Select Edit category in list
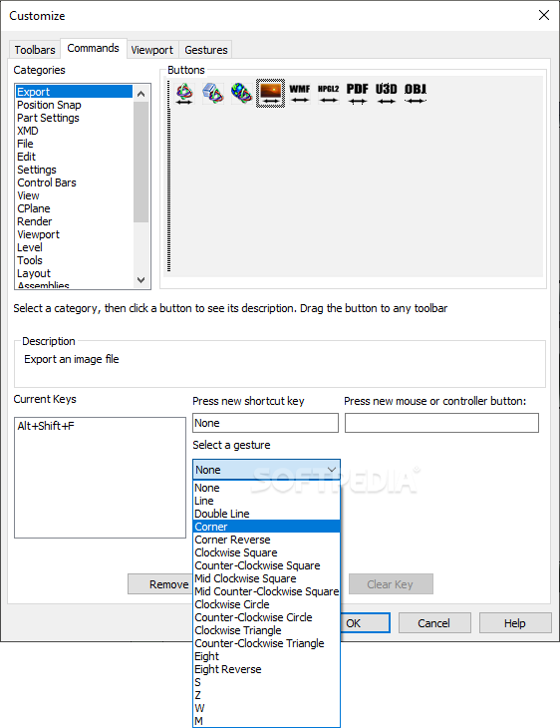This screenshot has width=560, height=728. click(74, 157)
